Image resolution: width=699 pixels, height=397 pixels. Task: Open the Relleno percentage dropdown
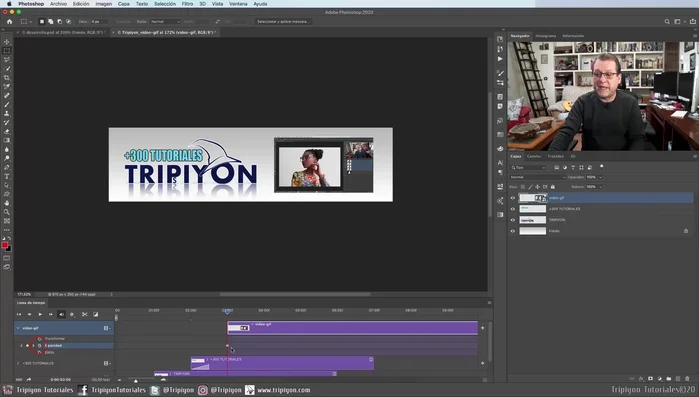coord(600,187)
